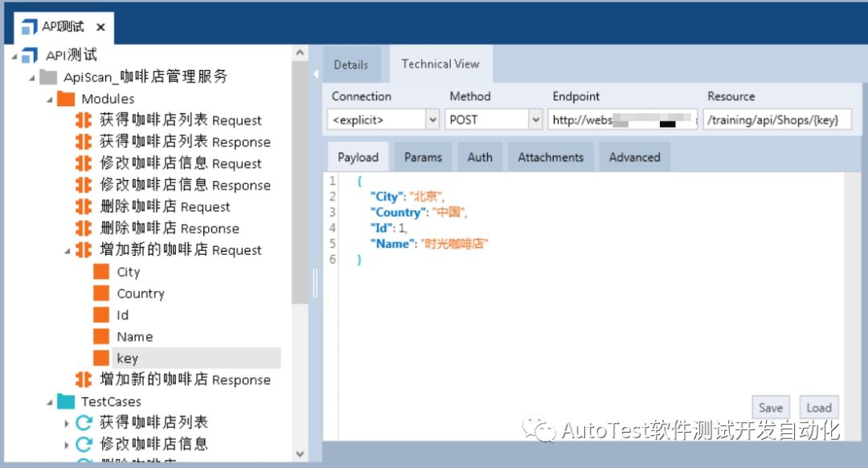Screen dimensions: 868x468
Task: Click the test case icon beside 修改咖啡店信息
Action: click(84, 444)
